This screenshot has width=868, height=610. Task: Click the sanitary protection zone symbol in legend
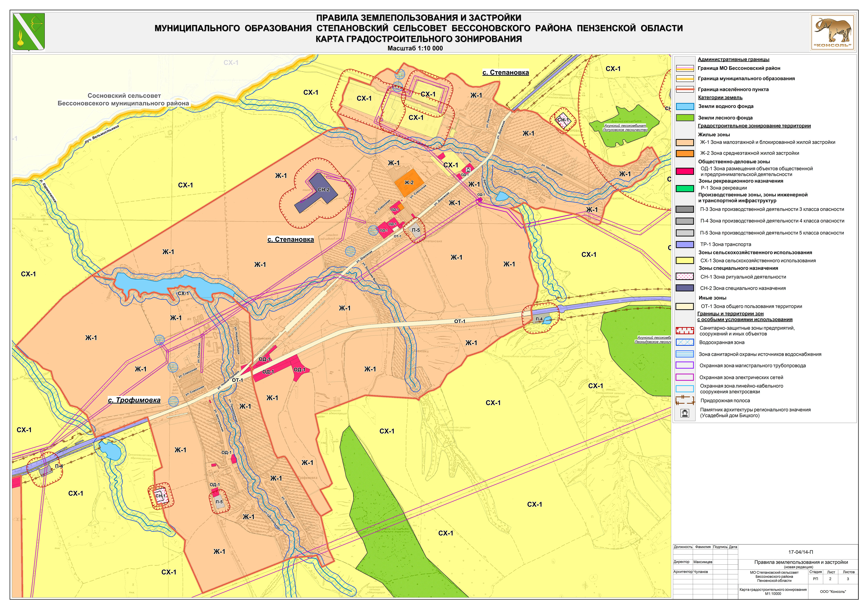(685, 331)
